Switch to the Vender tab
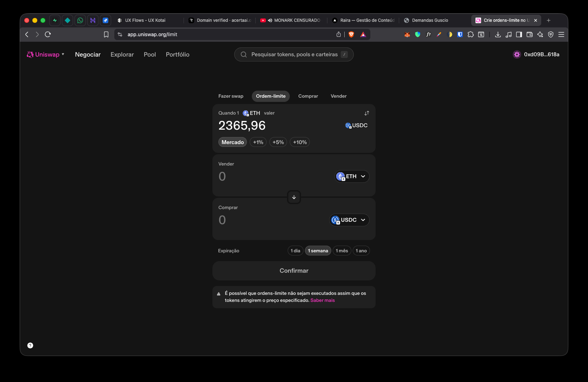Viewport: 588px width, 382px height. [339, 96]
